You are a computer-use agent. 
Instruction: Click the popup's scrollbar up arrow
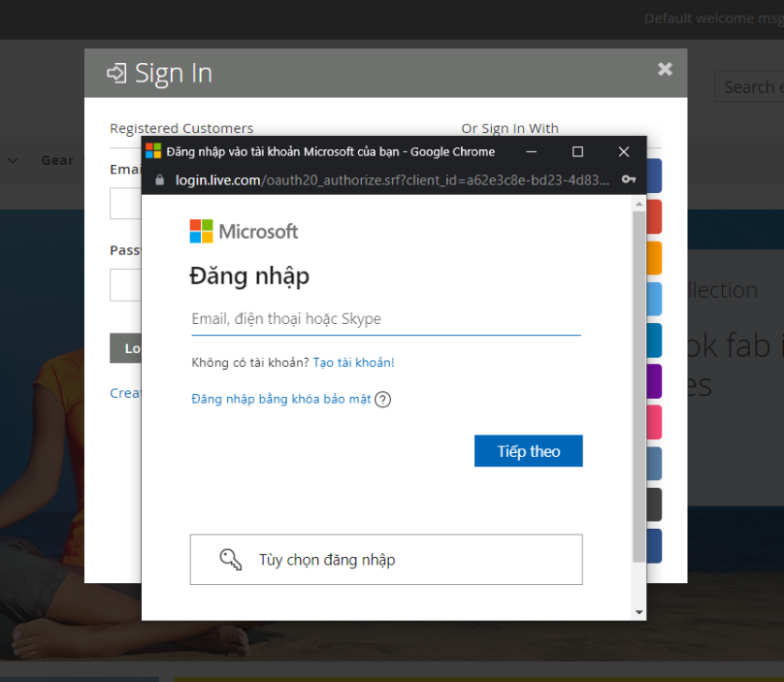(638, 203)
